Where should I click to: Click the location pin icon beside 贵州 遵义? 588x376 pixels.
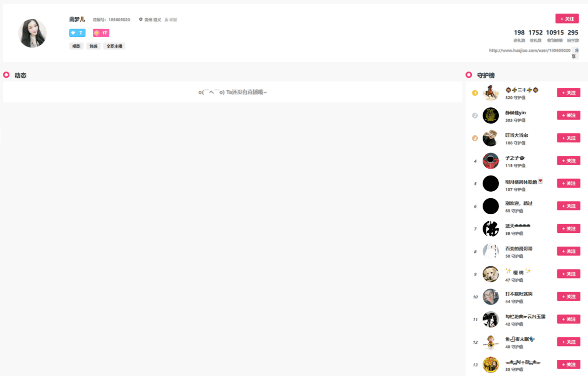tap(141, 20)
